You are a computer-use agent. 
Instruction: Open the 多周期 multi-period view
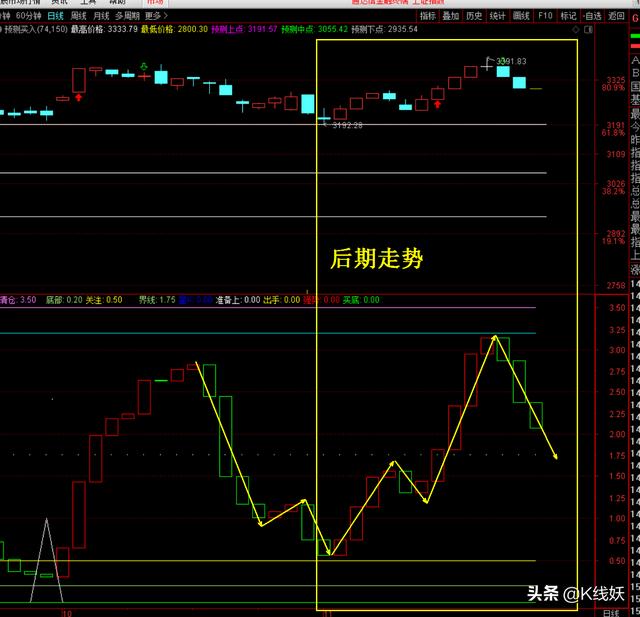[x=127, y=16]
